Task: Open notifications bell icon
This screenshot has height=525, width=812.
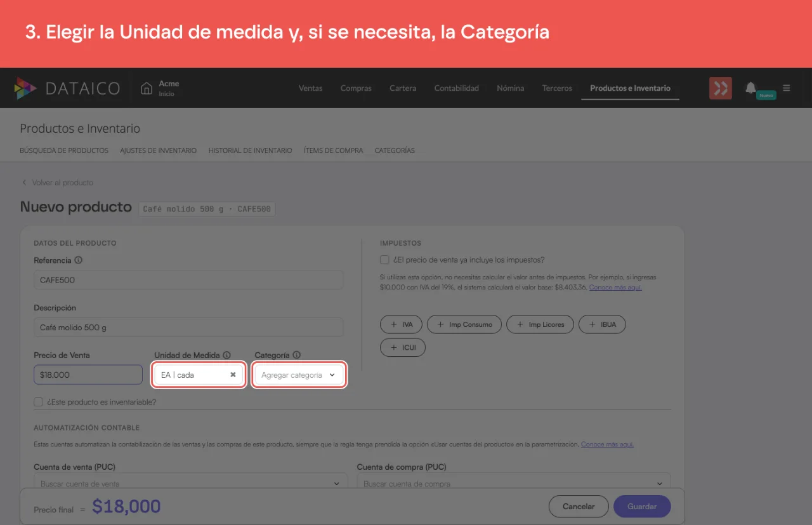Action: pos(750,88)
